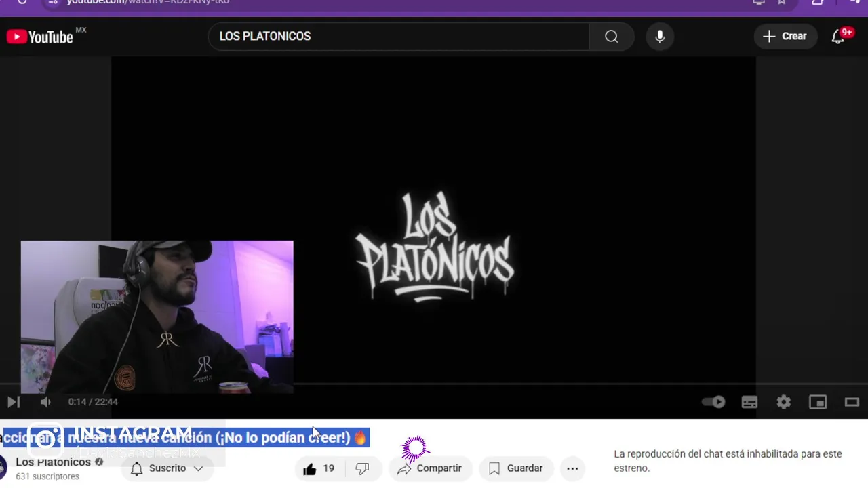This screenshot has height=488, width=868.
Task: Open the Los Platonicos channel name
Action: tap(54, 462)
